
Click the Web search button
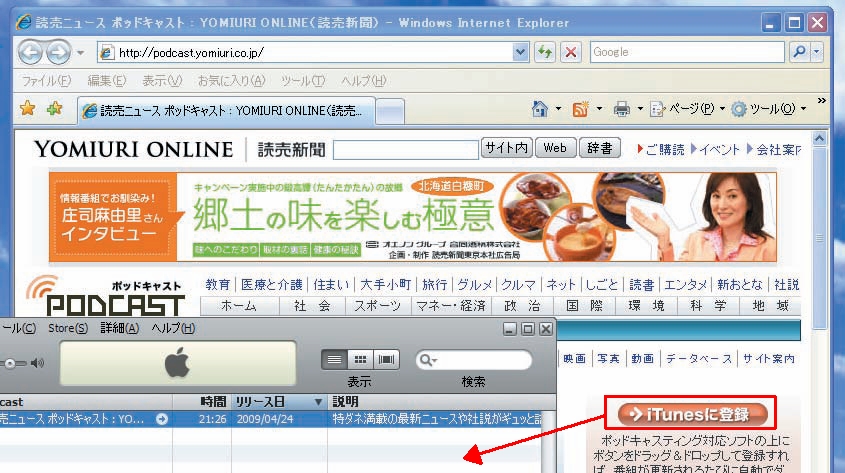(x=555, y=148)
